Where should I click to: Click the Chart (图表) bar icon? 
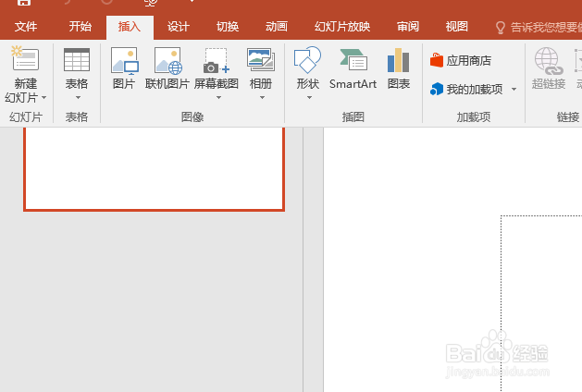[398, 60]
